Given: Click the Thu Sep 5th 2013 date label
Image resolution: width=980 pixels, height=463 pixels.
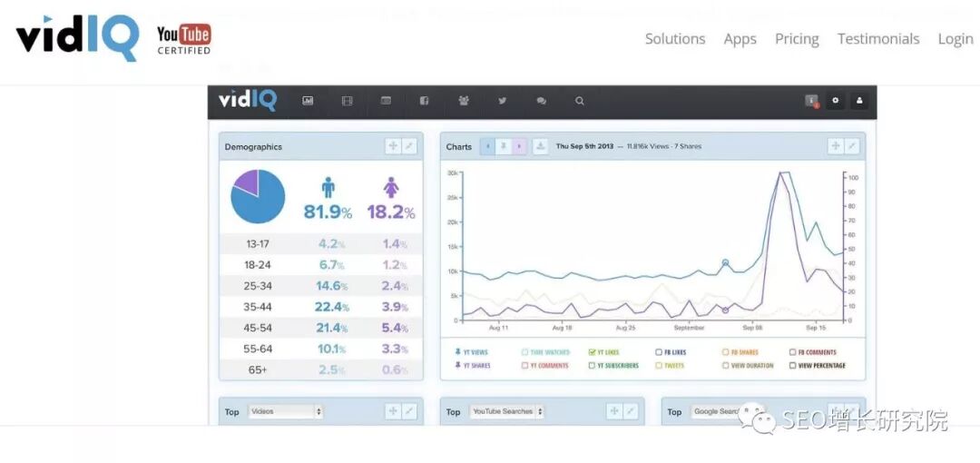Looking at the screenshot, I should (584, 146).
